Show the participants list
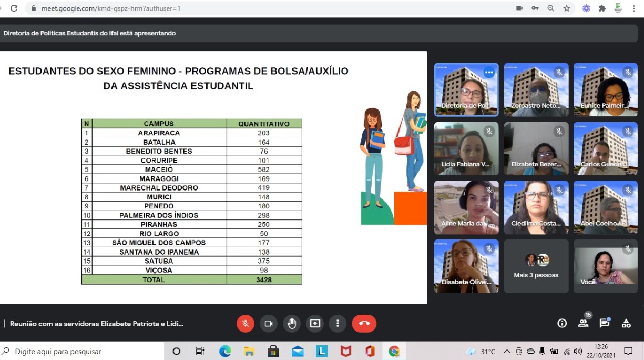The width and height of the screenshot is (644, 360). click(583, 323)
